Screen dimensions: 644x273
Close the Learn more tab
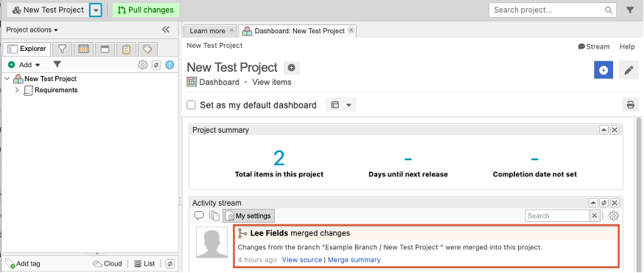tap(231, 30)
